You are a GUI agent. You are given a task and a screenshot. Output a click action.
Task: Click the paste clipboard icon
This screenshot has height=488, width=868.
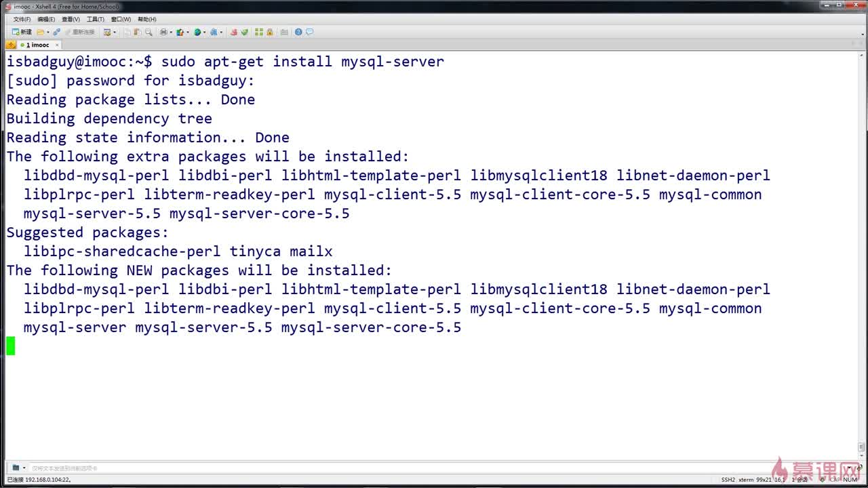point(138,32)
